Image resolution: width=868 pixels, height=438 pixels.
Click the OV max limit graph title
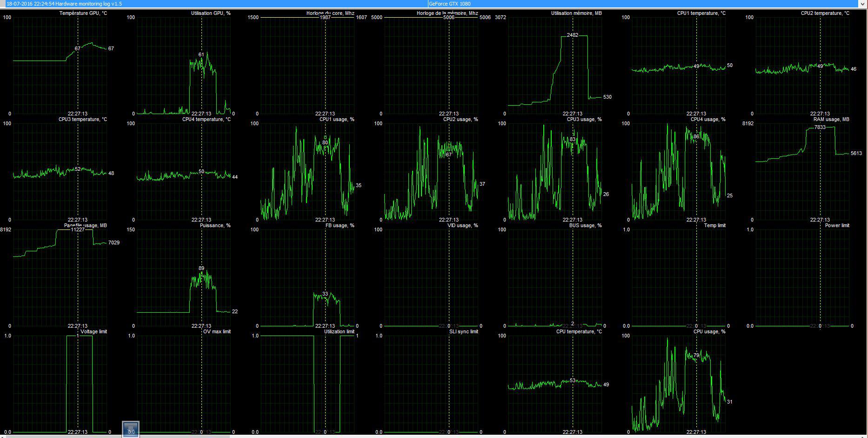(x=217, y=331)
